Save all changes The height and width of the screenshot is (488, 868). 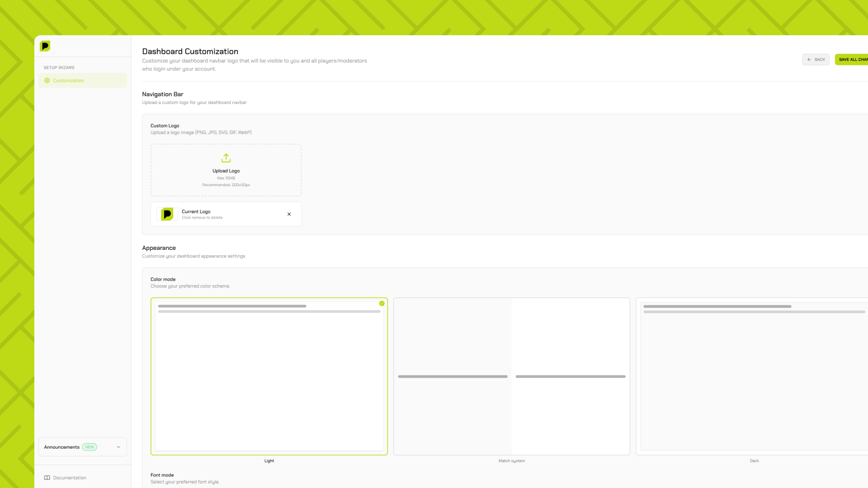pyautogui.click(x=852, y=60)
